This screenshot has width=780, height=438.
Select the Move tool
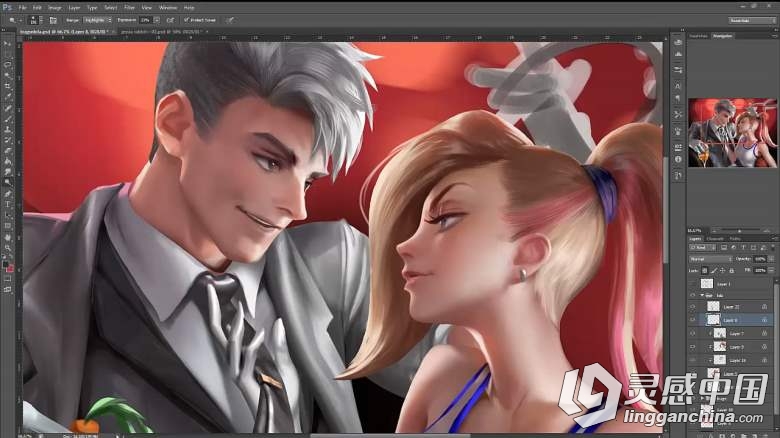click(x=8, y=43)
